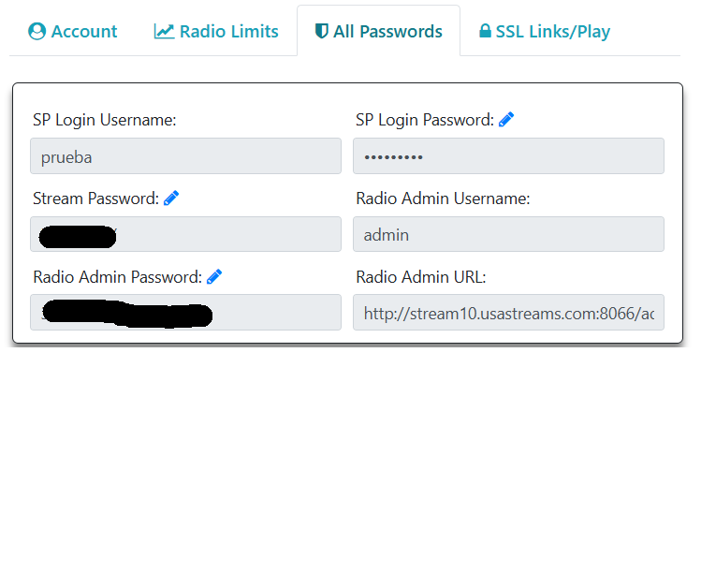
Task: Click the 'SP Login Password:' label text
Action: point(425,120)
